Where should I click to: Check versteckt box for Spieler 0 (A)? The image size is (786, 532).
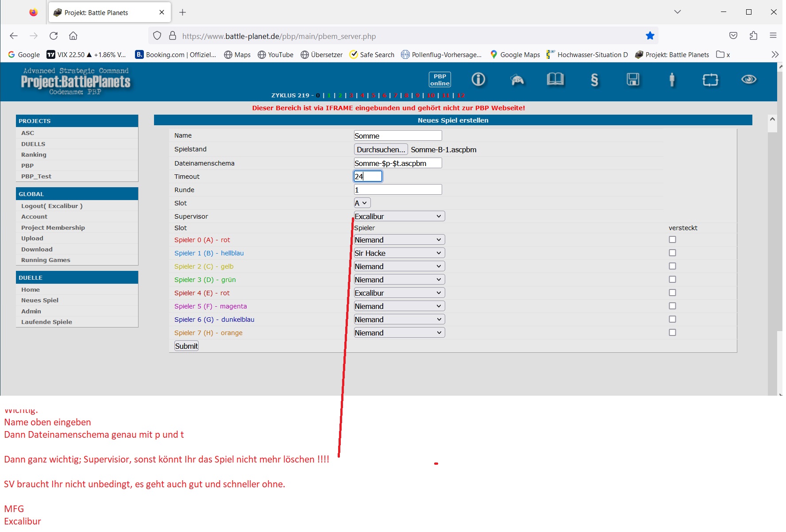point(672,239)
